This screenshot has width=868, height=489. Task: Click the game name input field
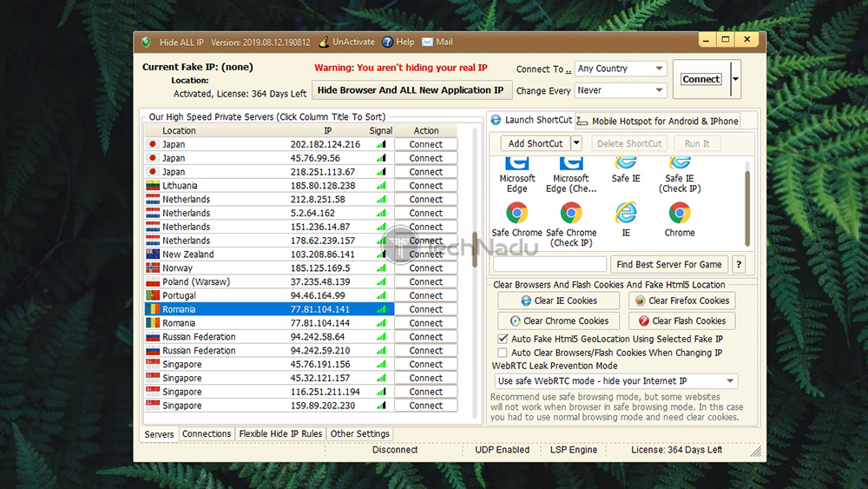(549, 265)
